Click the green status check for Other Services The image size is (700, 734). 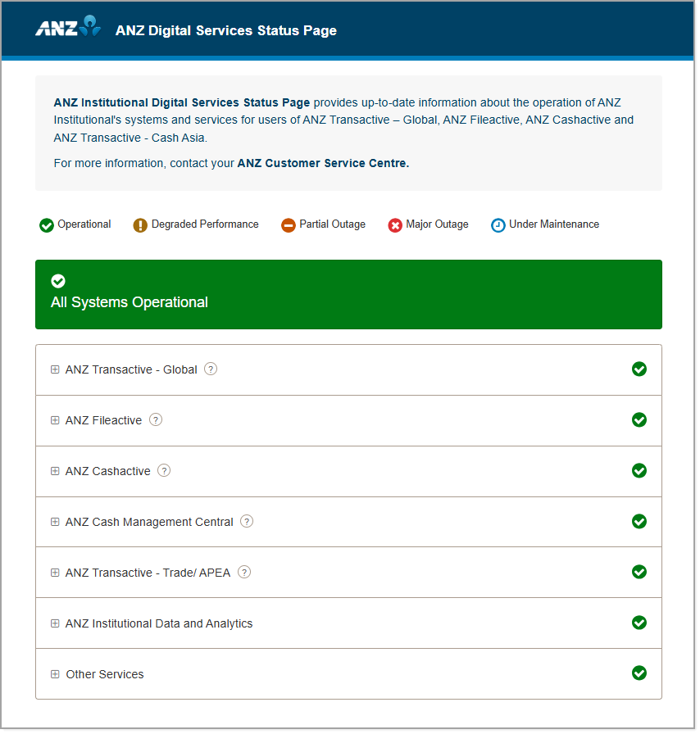click(x=639, y=673)
